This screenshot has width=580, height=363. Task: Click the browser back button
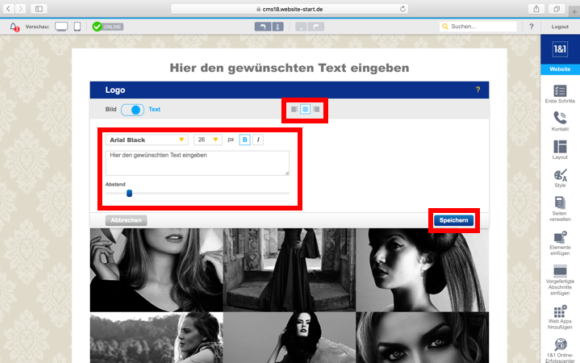[x=9, y=9]
